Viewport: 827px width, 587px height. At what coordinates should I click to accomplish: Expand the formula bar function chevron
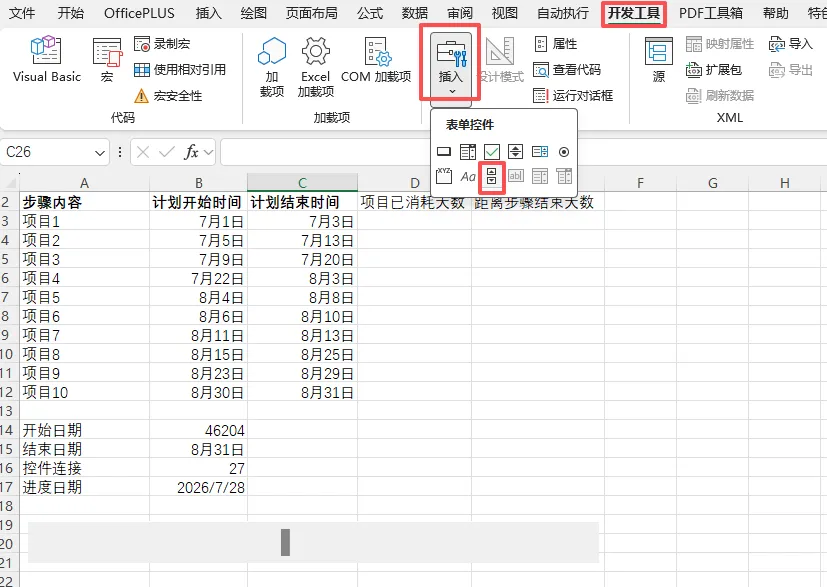coord(209,152)
